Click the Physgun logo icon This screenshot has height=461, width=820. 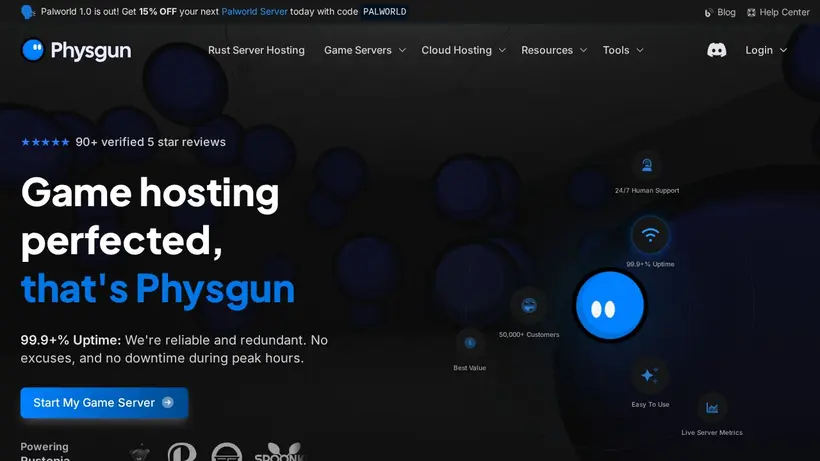33,50
